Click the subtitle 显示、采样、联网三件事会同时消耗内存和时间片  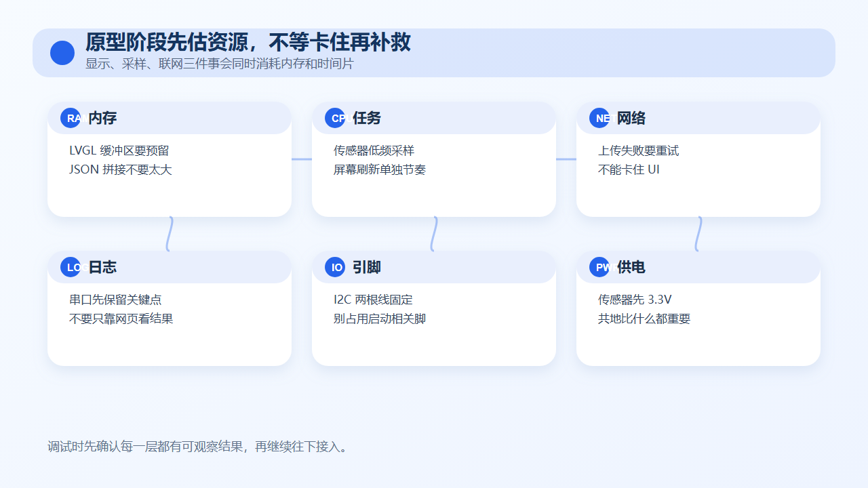click(220, 64)
